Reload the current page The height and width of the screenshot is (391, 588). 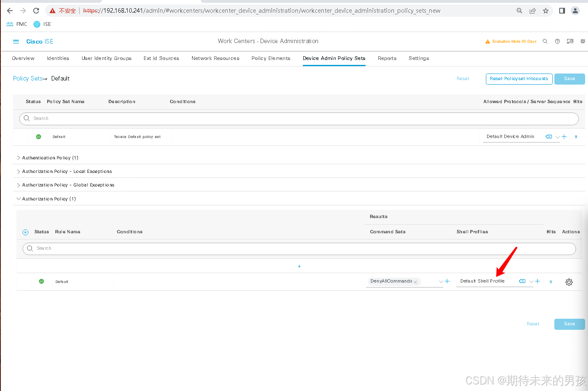[36, 11]
